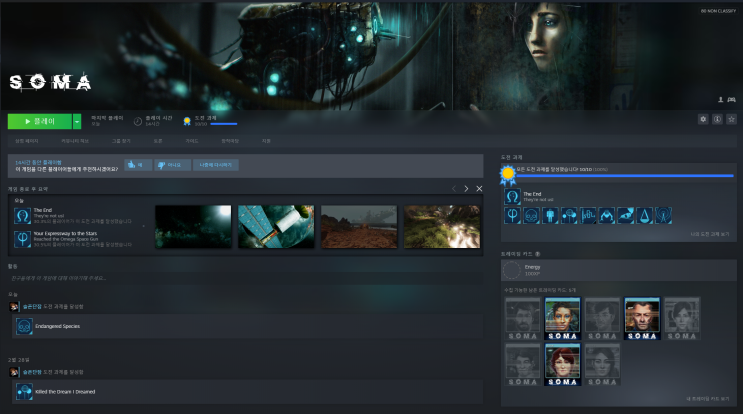Screen dimensions: 743x414
Task: Open The End omega achievement in the side panel
Action: pyautogui.click(x=512, y=197)
